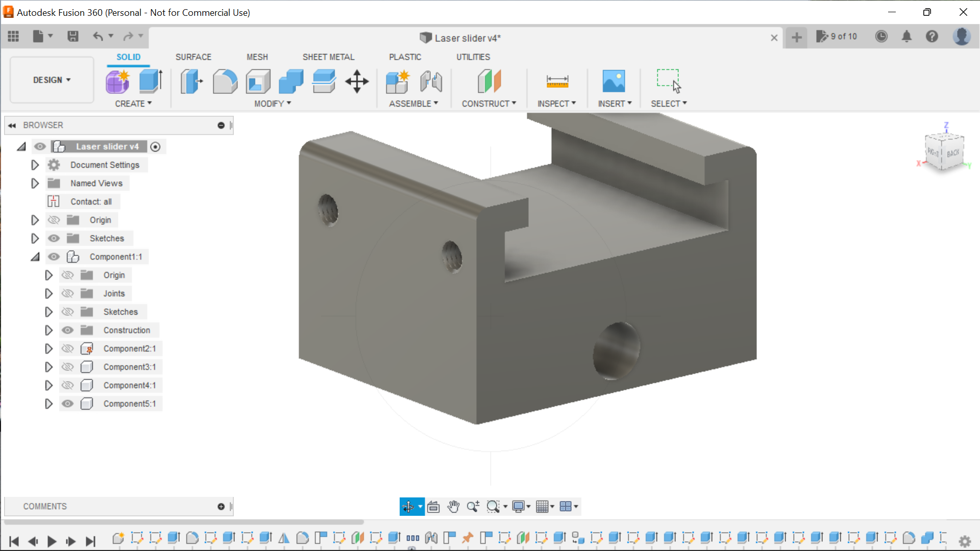
Task: Show the top-level Origin folder
Action: click(x=54, y=220)
